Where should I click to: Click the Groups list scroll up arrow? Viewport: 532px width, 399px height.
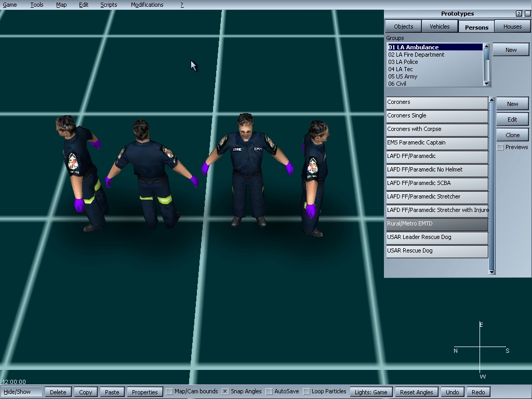(486, 47)
